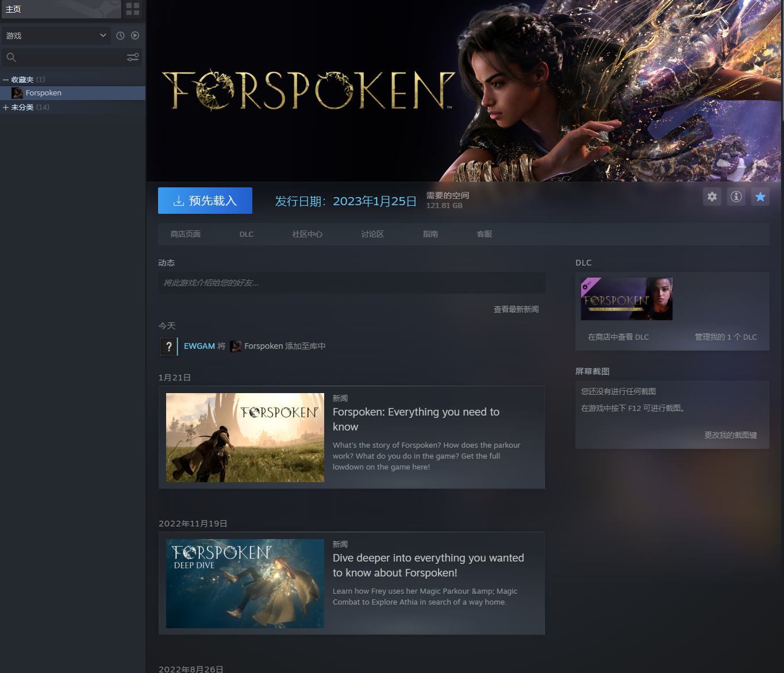This screenshot has height=673, width=784.
Task: Sort library by recent activity clock icon
Action: click(120, 36)
